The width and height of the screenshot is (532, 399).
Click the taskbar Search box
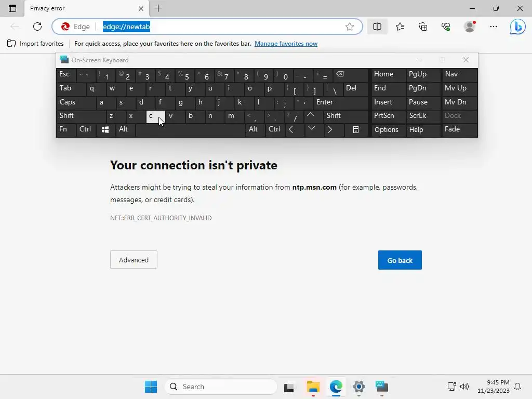pyautogui.click(x=221, y=387)
